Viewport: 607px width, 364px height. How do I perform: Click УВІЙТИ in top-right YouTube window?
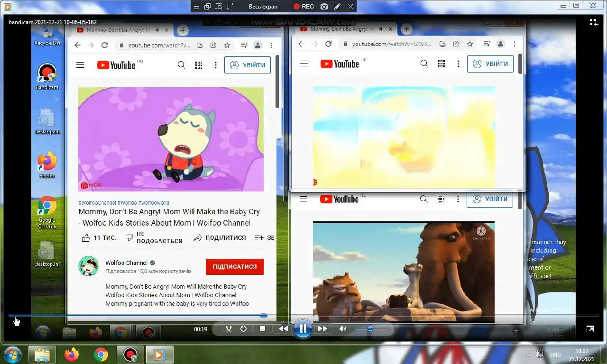click(490, 64)
